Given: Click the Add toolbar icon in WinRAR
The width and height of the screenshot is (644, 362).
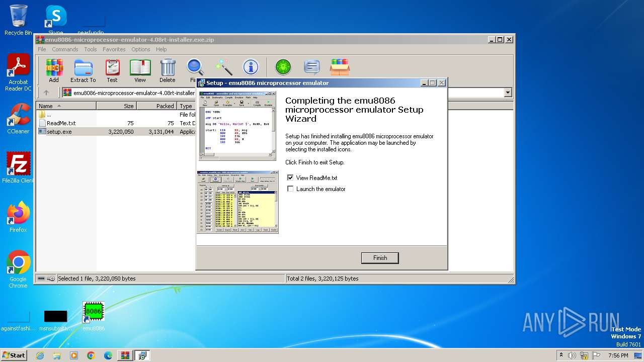Looking at the screenshot, I should 54,70.
